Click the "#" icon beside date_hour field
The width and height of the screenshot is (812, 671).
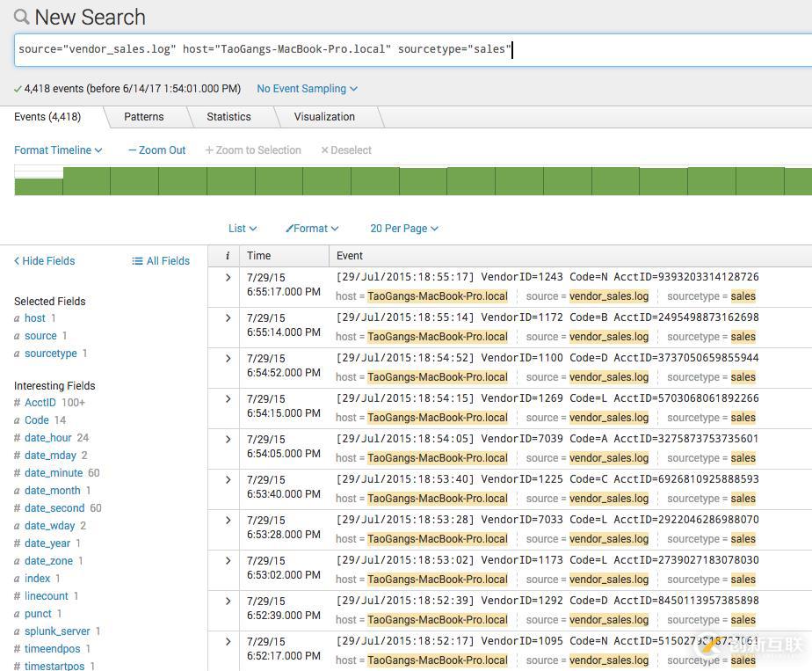point(15,438)
